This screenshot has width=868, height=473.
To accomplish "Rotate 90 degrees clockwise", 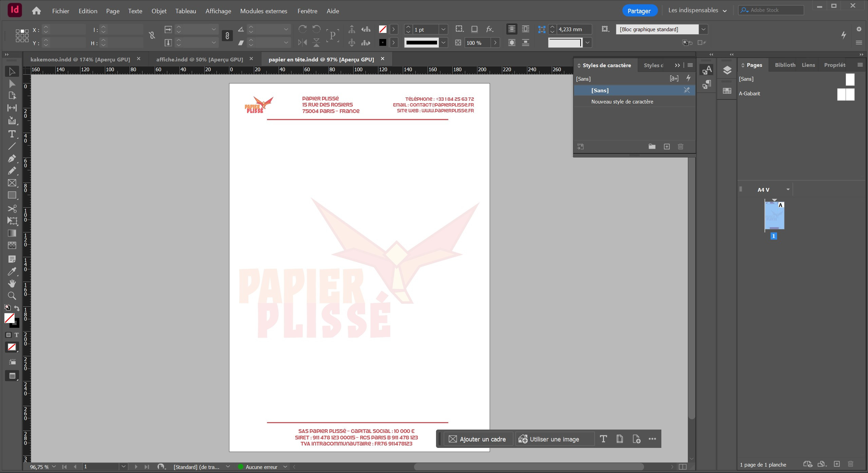I will pyautogui.click(x=302, y=29).
